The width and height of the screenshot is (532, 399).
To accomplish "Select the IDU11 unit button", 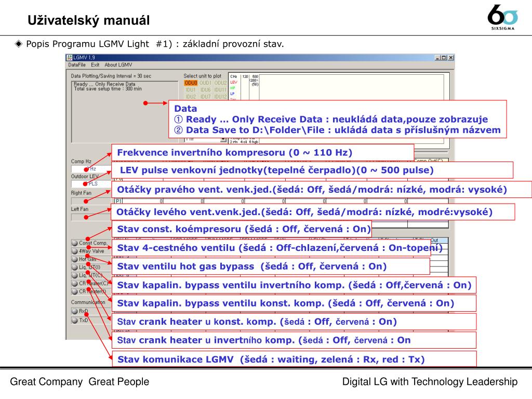I will coord(220,90).
